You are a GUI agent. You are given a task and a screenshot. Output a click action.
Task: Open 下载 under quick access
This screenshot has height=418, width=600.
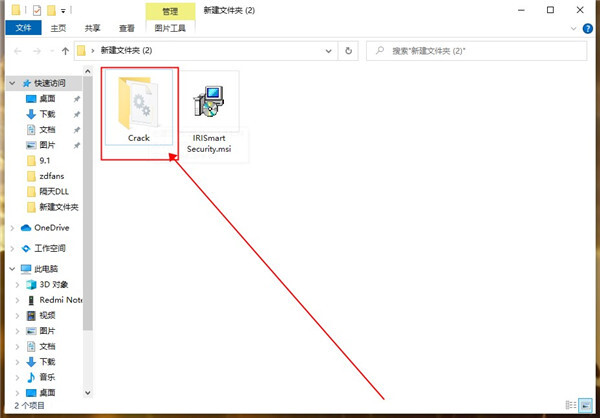tap(47, 114)
